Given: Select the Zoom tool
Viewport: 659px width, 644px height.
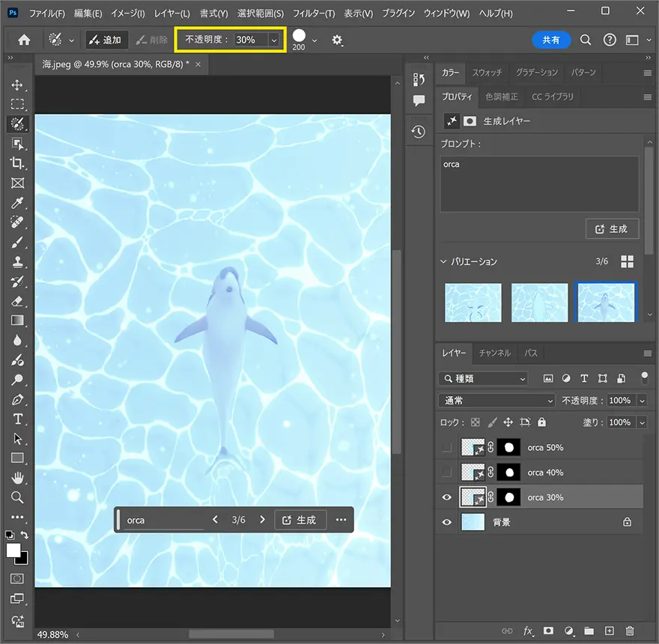Looking at the screenshot, I should [17, 497].
